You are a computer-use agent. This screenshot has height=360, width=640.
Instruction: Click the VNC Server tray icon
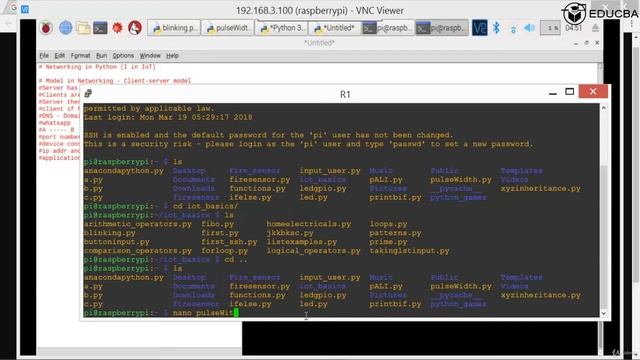[x=480, y=28]
